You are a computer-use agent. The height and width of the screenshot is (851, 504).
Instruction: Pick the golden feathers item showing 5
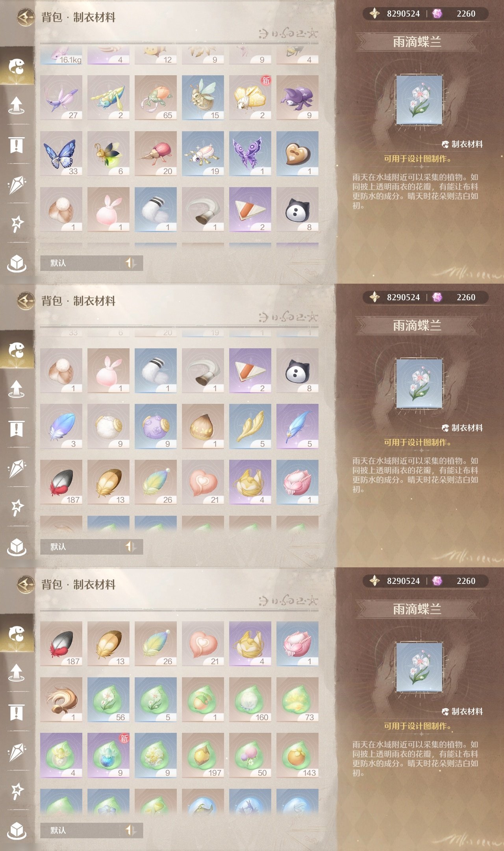250,426
